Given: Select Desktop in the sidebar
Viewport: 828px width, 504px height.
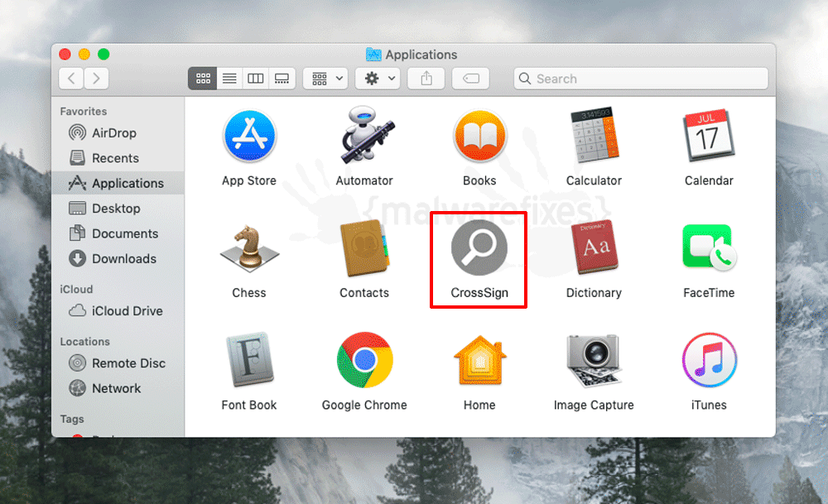Looking at the screenshot, I should (x=118, y=209).
